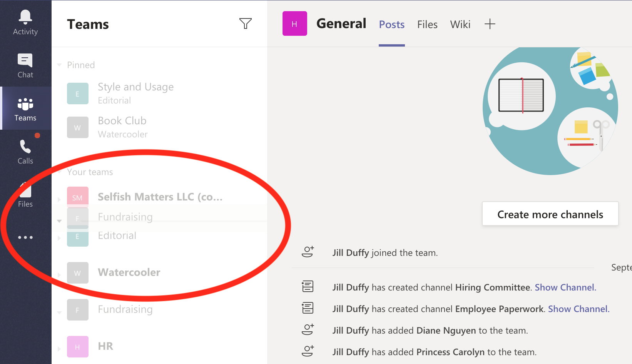Click channel icon beside Employee Paperwork message
This screenshot has height=364, width=632.
[308, 308]
